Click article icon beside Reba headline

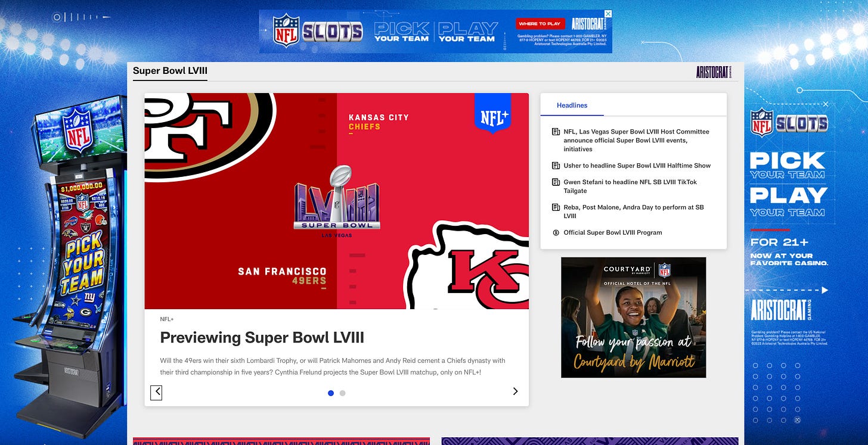556,207
